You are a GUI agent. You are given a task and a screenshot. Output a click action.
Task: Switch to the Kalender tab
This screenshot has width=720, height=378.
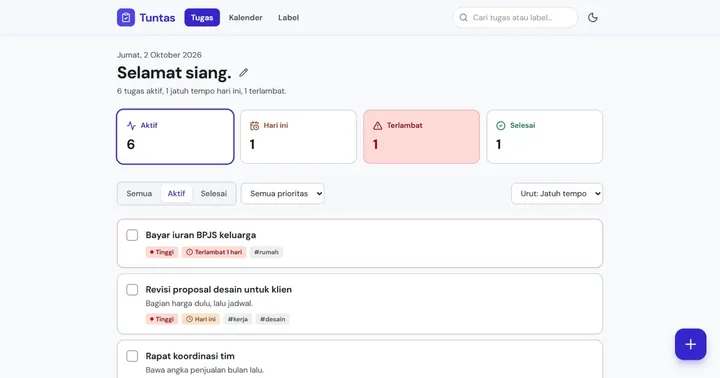(x=246, y=17)
